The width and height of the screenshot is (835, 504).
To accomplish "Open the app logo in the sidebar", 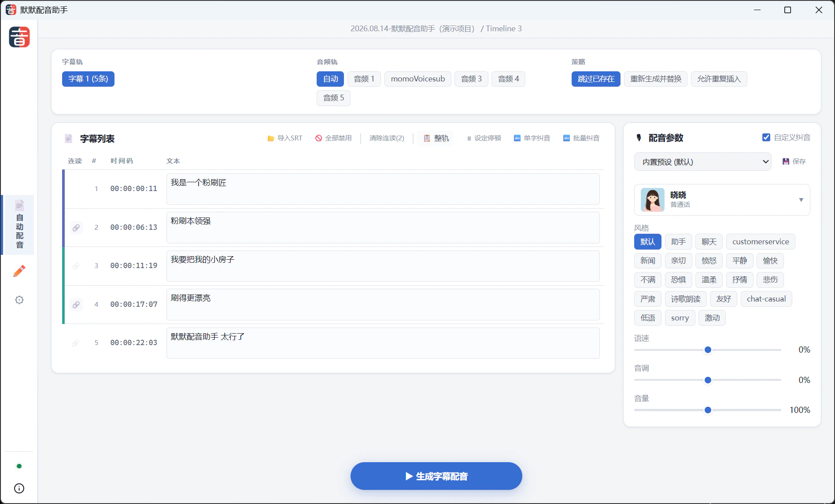I will [x=19, y=37].
